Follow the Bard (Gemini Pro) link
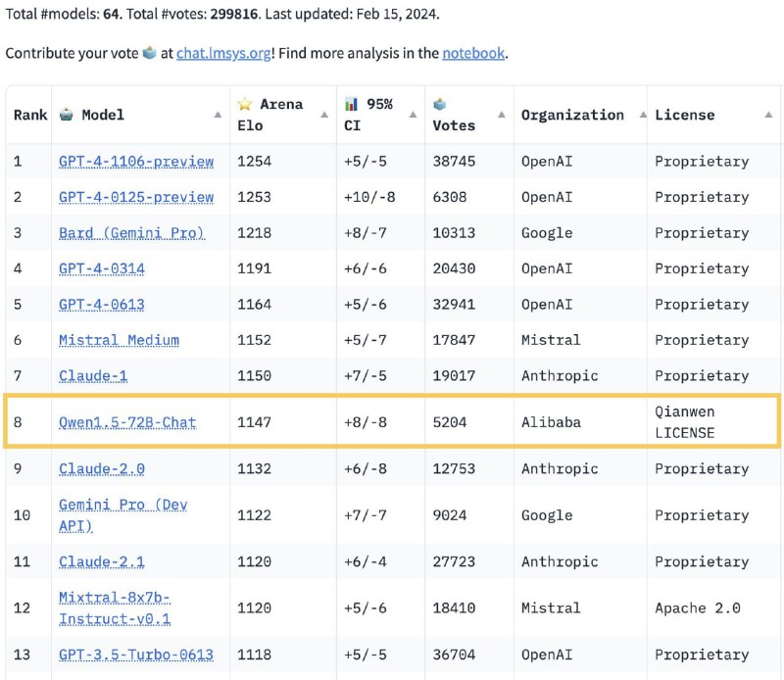The width and height of the screenshot is (784, 680). [x=131, y=232]
